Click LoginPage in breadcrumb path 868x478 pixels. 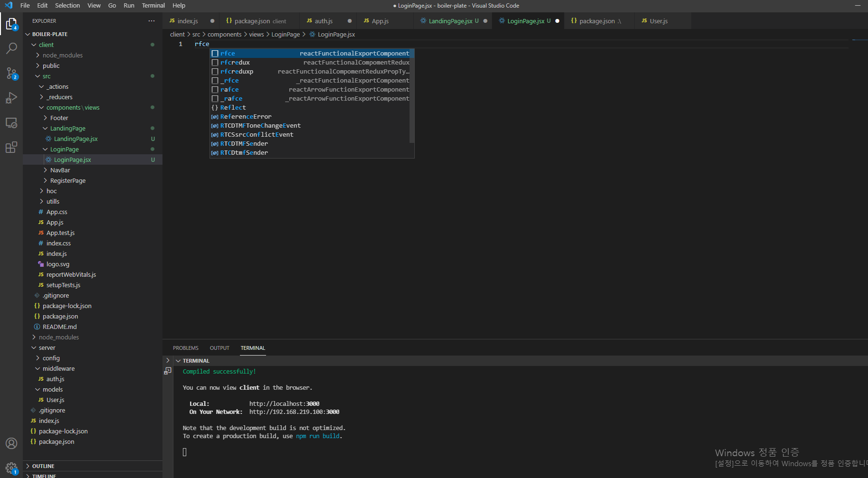[x=286, y=34]
